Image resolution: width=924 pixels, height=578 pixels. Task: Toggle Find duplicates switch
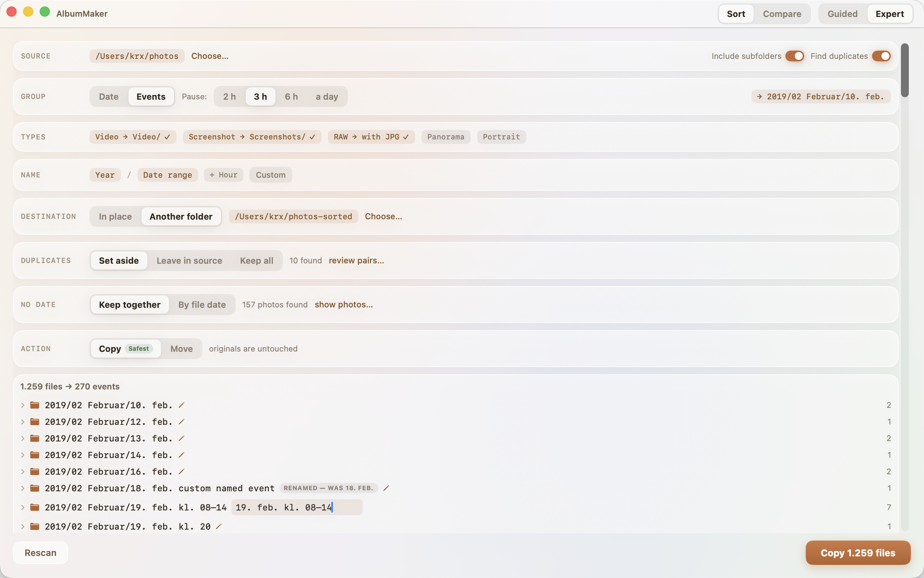coord(881,56)
